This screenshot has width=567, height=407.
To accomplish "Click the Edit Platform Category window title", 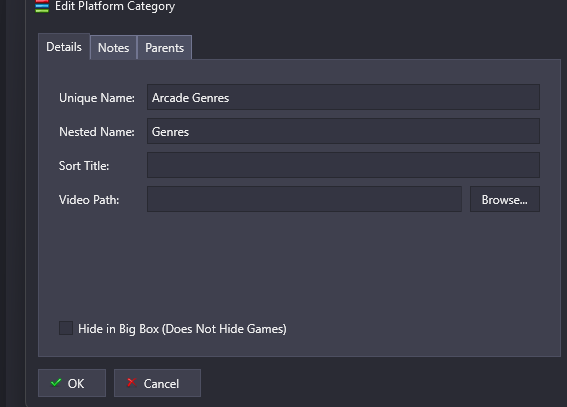I will pyautogui.click(x=115, y=7).
